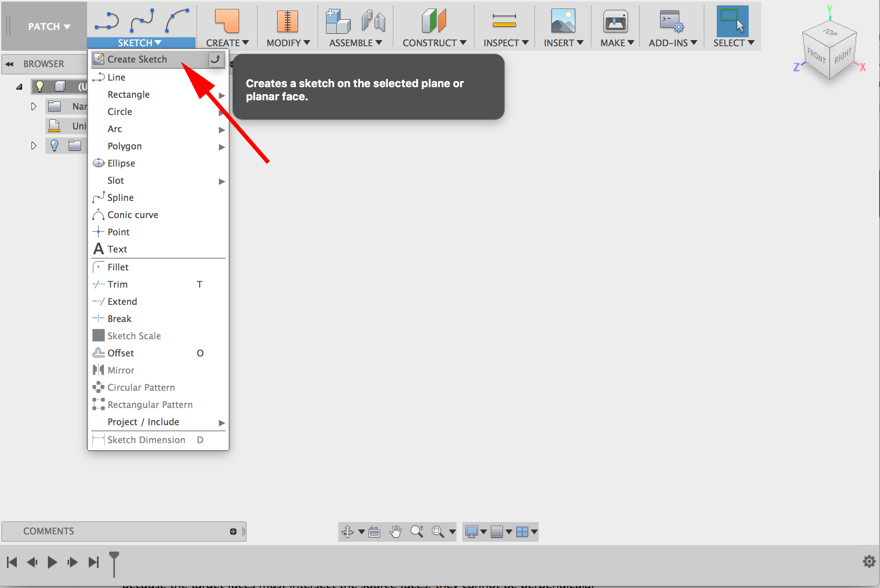Open the ADD-INS dropdown menu
The image size is (880, 588).
(x=673, y=43)
